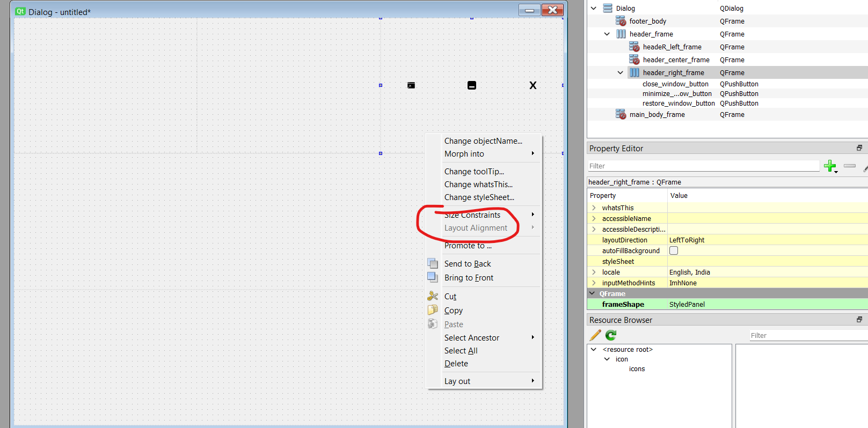
Task: Select restore_window_button in object tree
Action: point(679,103)
